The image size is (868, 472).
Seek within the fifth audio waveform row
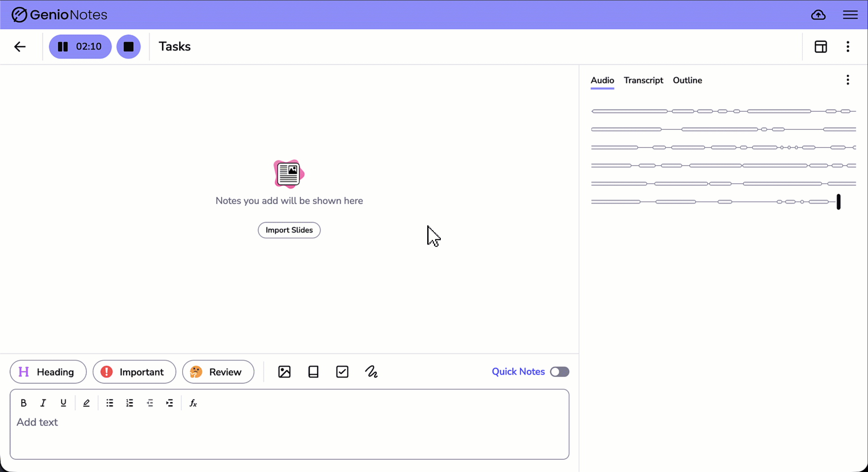[x=723, y=184]
